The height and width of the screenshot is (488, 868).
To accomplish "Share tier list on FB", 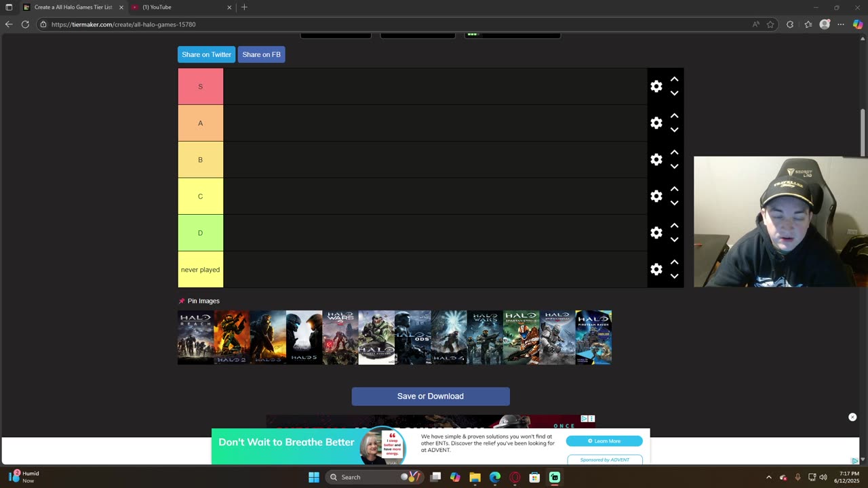I will pyautogui.click(x=261, y=54).
